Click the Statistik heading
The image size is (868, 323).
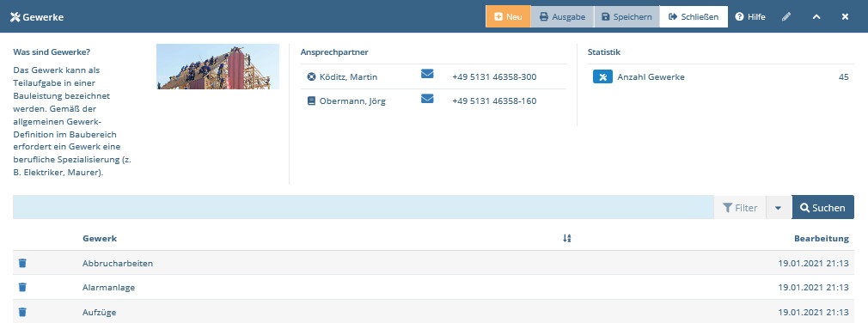click(604, 52)
